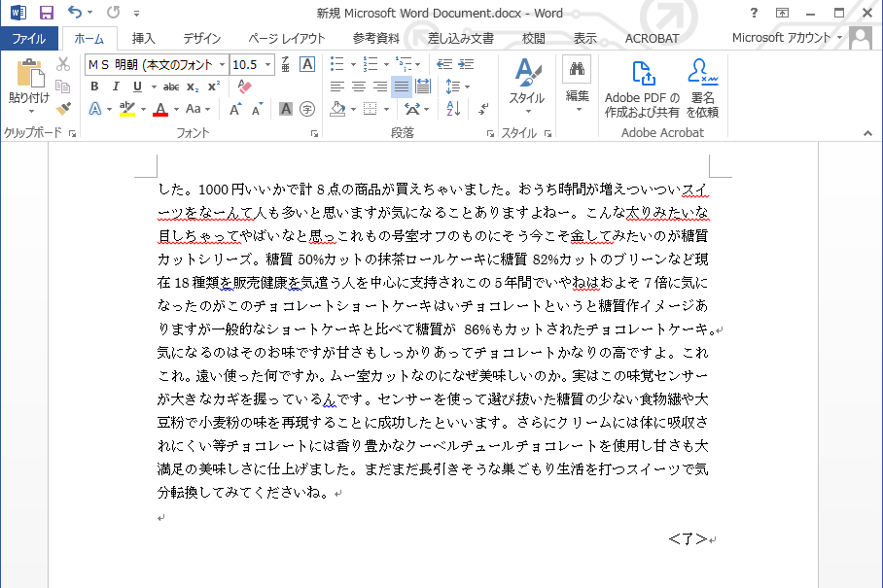Activate the Format Painter brush
Image resolution: width=883 pixels, height=588 pixels.
click(61, 109)
